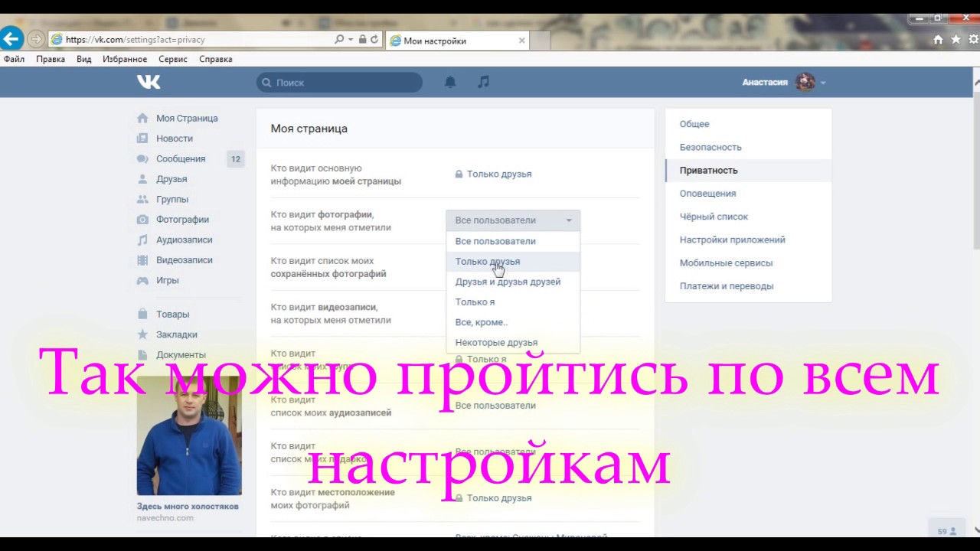The image size is (980, 551).
Task: Open the Вид browser menu
Action: [x=84, y=59]
